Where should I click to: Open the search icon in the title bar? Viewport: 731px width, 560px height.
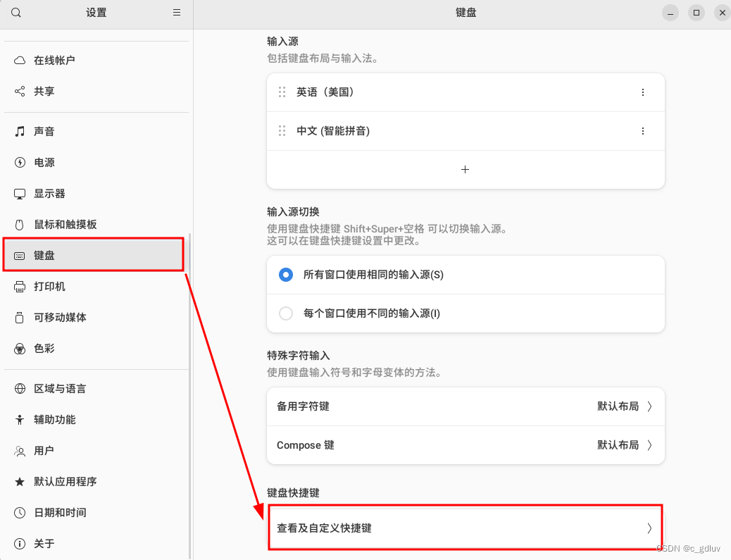click(x=15, y=13)
